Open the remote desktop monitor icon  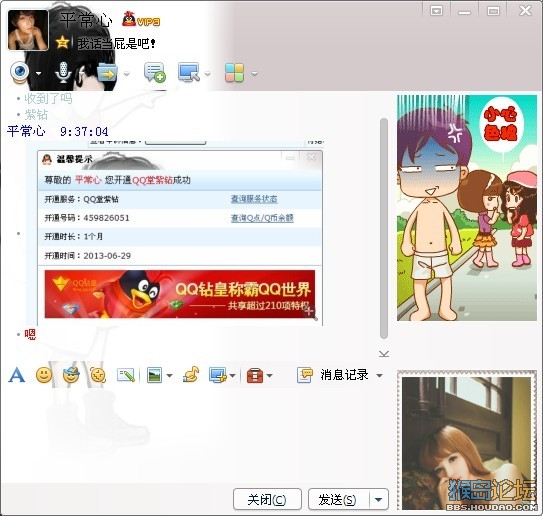[x=189, y=72]
